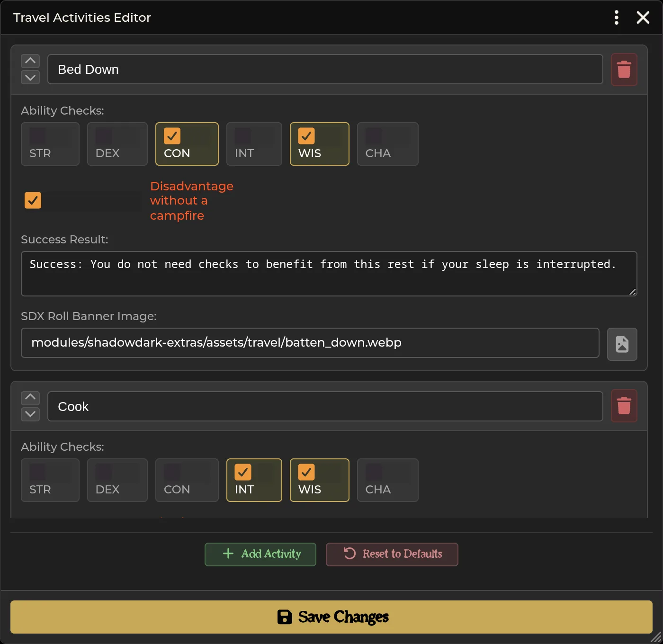Enable DEX check for Cook
663x644 pixels.
(x=117, y=480)
